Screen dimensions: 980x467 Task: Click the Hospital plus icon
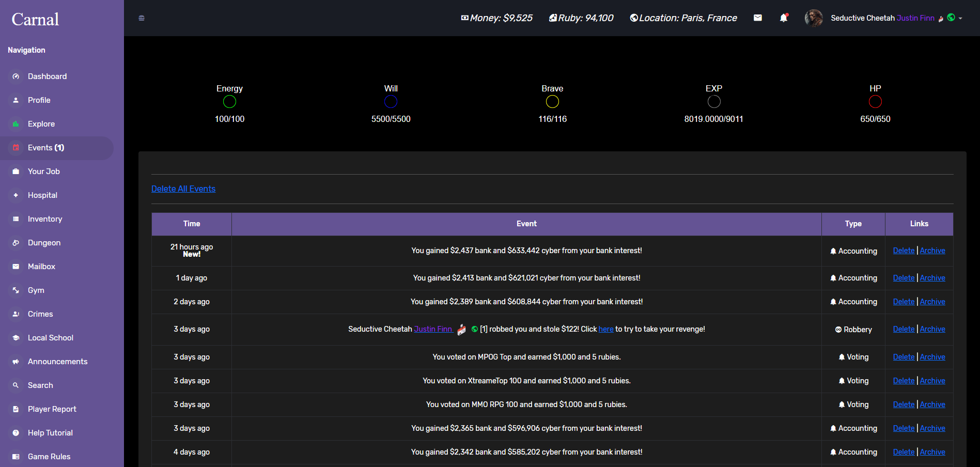pos(16,195)
